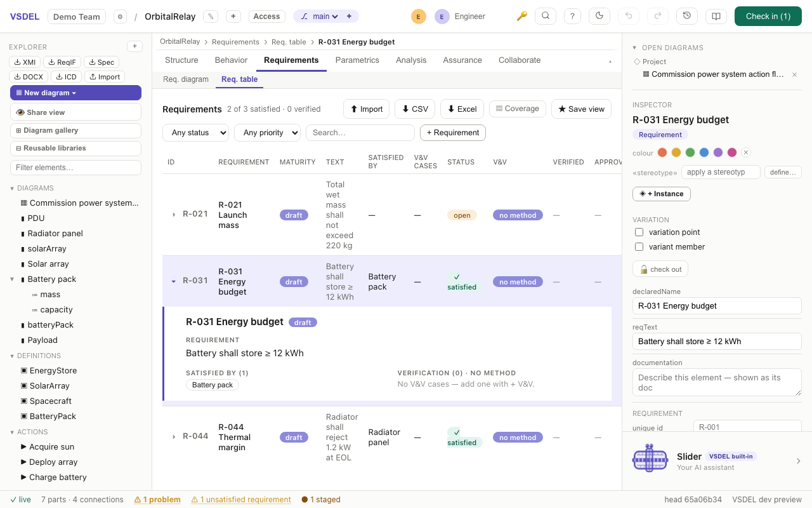Image resolution: width=812 pixels, height=508 pixels.
Task: Pick the green colour swatch
Action: (690, 152)
